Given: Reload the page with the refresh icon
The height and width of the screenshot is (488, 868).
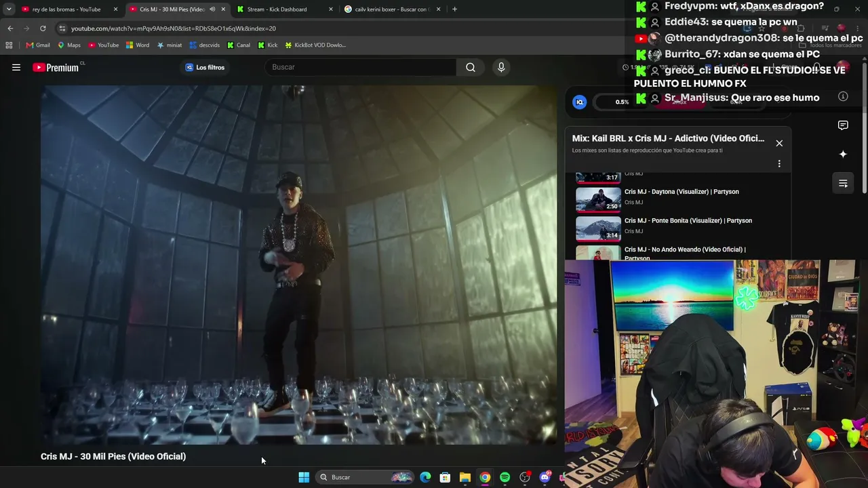Looking at the screenshot, I should [x=43, y=28].
